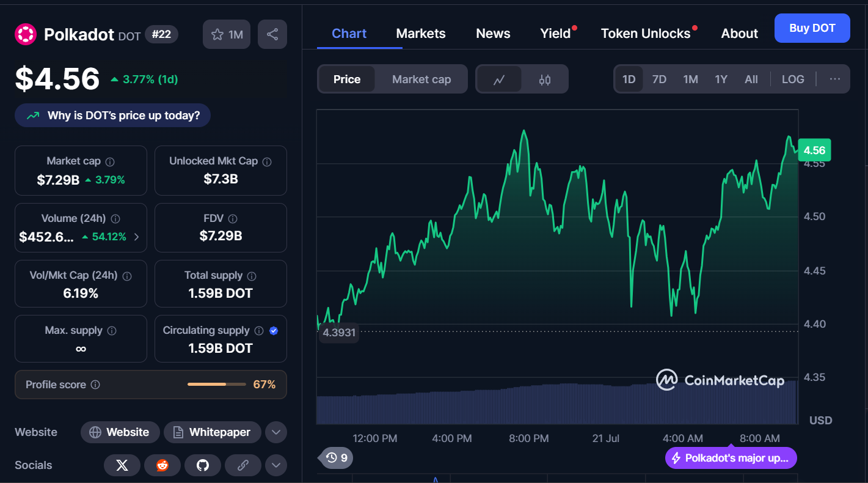Click the 6.19% Vol/Mkt Cap value
The width and height of the screenshot is (868, 483).
tap(81, 293)
